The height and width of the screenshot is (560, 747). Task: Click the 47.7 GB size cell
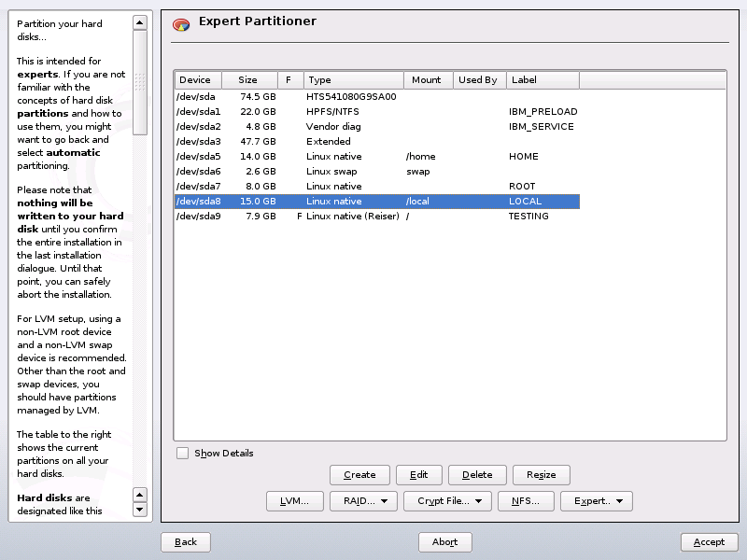pyautogui.click(x=258, y=142)
